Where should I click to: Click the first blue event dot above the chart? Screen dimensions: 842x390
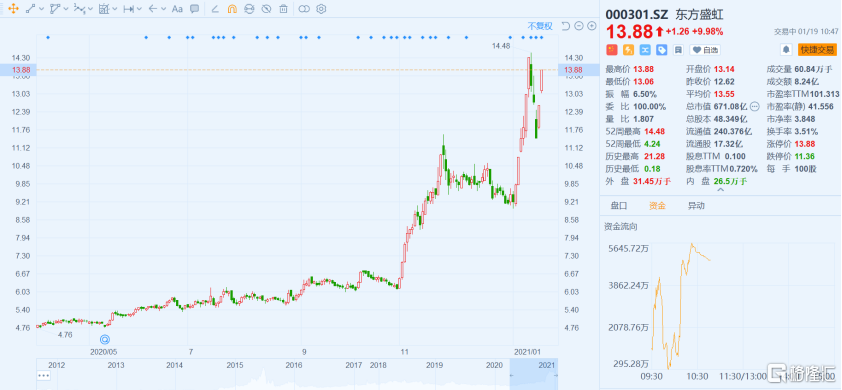coord(48,37)
